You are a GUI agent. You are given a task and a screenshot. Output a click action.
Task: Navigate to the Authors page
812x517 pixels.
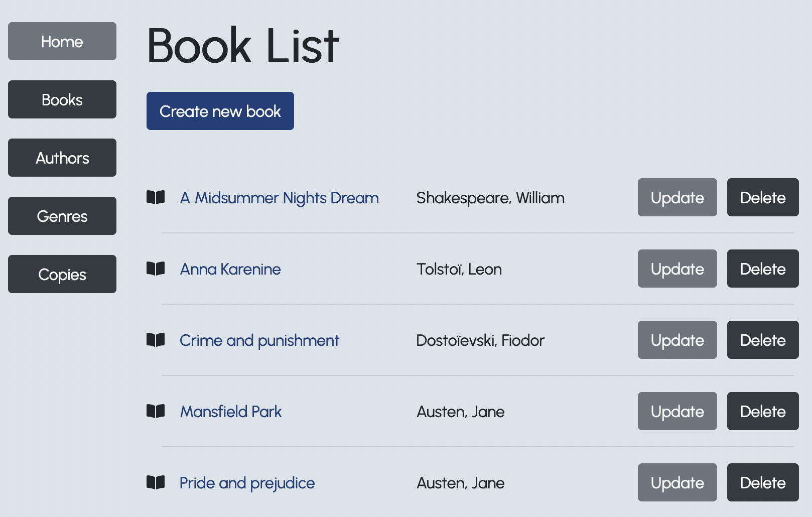click(x=62, y=158)
